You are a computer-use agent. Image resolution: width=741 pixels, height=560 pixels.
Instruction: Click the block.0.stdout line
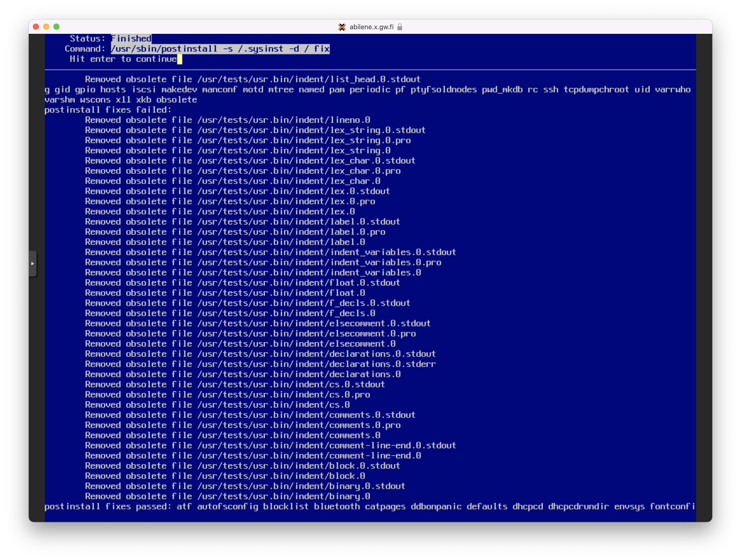243,466
